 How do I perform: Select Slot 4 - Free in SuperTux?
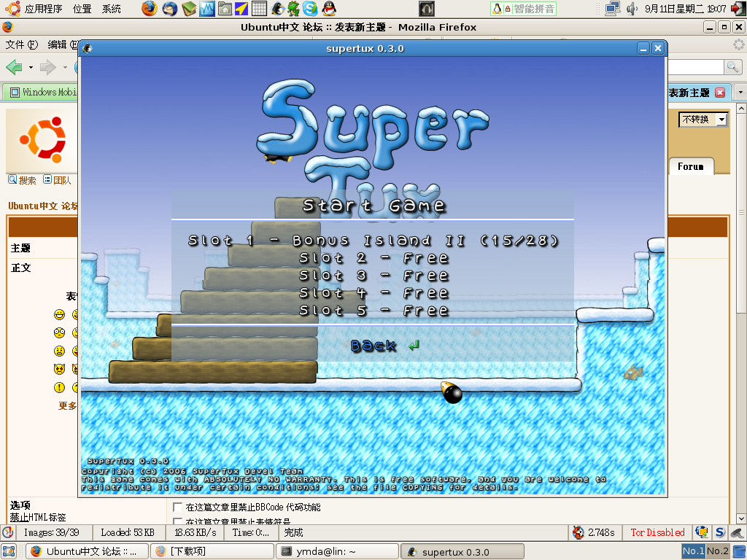pos(373,293)
